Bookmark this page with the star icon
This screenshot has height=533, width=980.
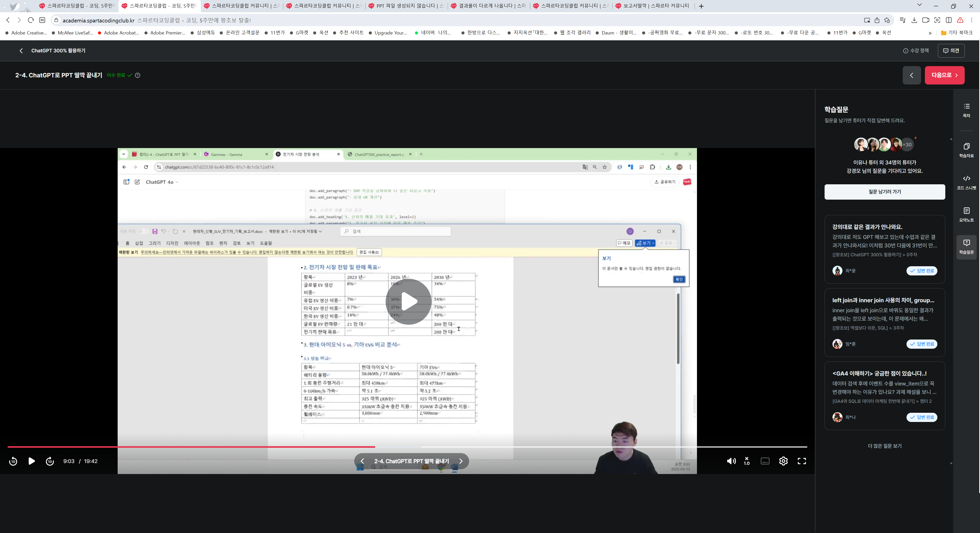[x=887, y=20]
